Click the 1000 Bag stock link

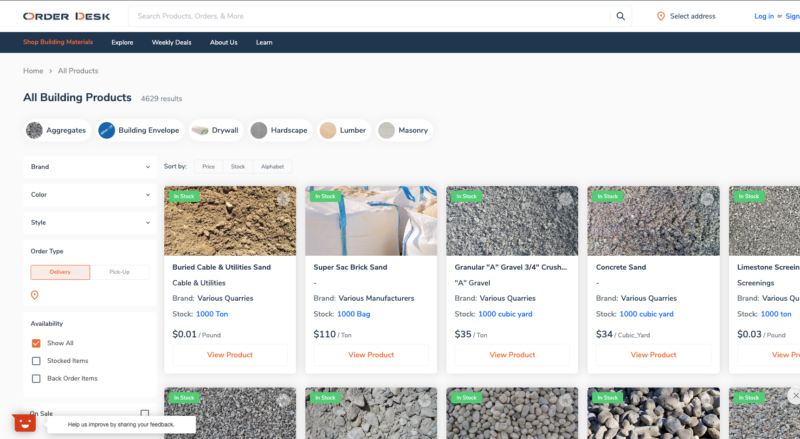click(x=354, y=314)
